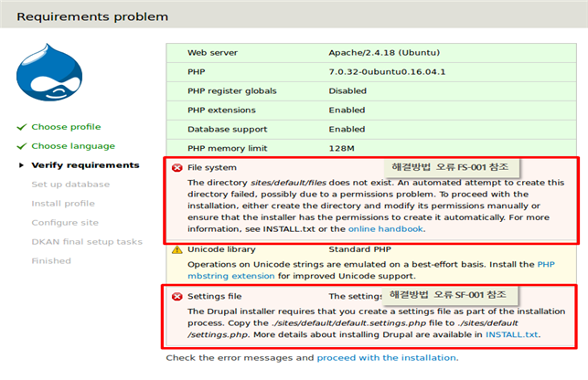Click the PHP extensions label
Screen dimensions: 588x380
pos(221,111)
